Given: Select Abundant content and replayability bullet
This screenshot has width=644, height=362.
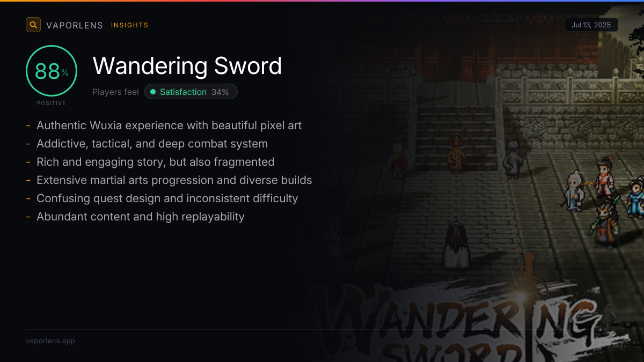Looking at the screenshot, I should (x=141, y=217).
